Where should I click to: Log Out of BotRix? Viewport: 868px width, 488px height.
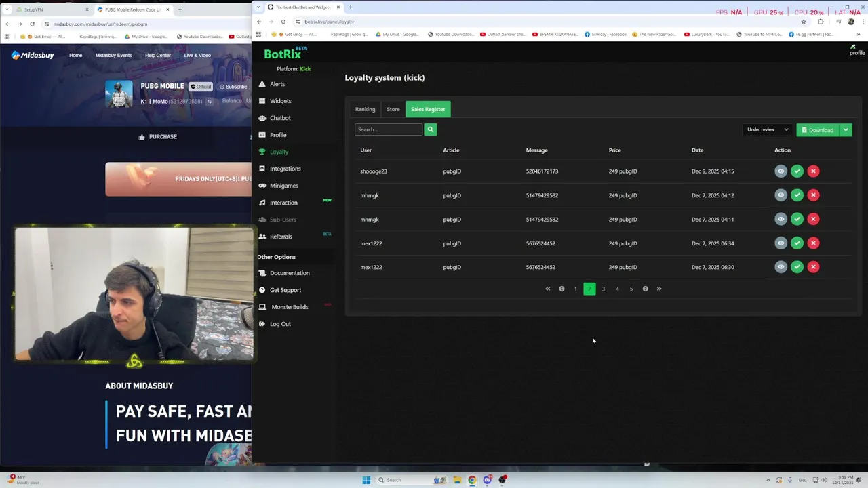point(280,324)
